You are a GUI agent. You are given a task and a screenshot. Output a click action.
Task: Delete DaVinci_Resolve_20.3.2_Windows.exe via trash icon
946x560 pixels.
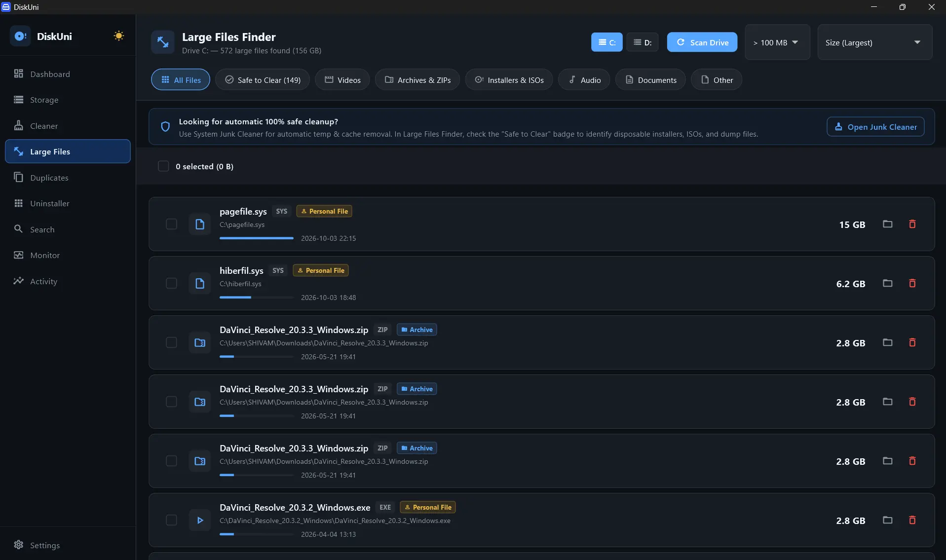912,520
